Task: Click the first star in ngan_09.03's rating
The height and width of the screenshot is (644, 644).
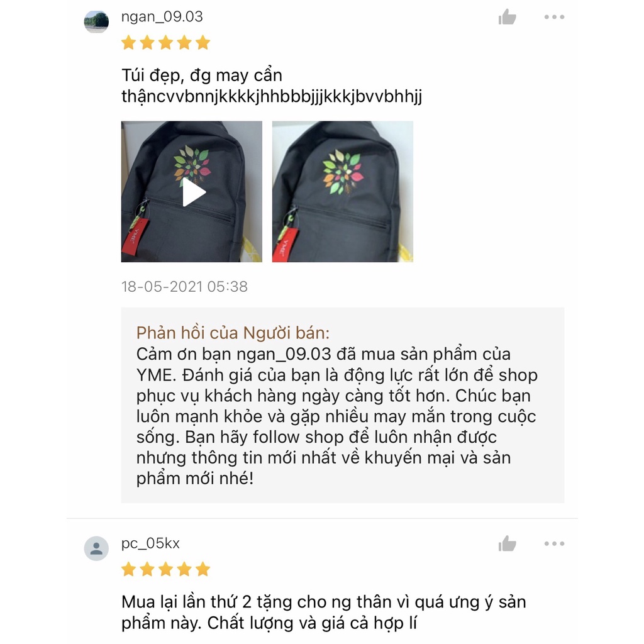Action: click(x=128, y=43)
